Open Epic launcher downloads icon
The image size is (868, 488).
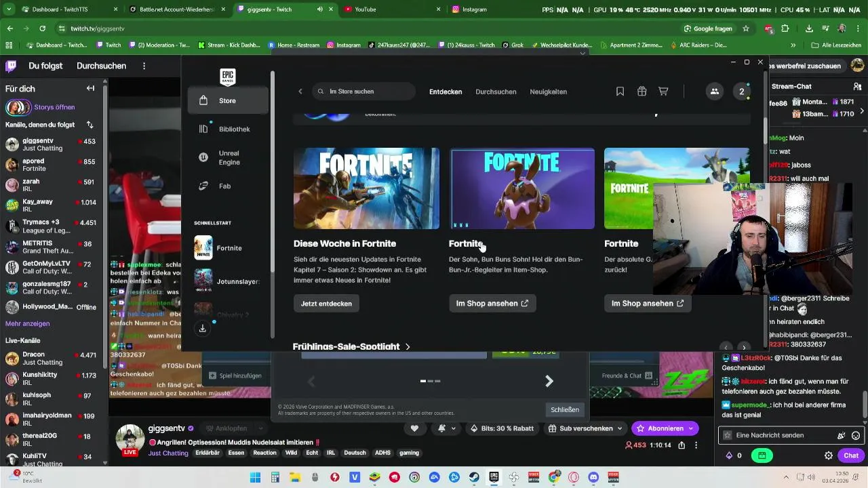202,328
